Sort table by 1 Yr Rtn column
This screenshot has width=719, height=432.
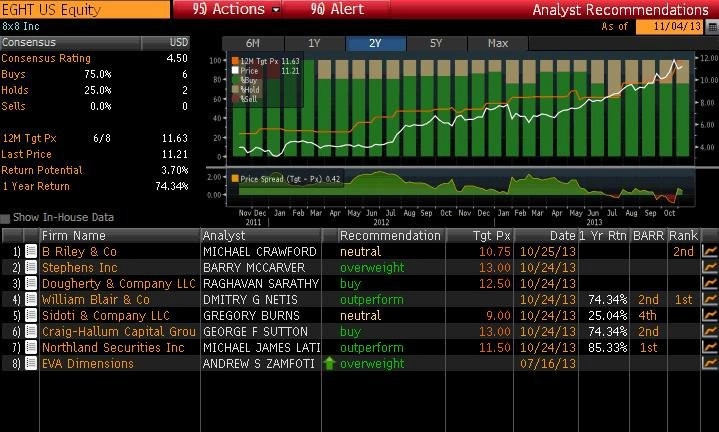coord(603,236)
